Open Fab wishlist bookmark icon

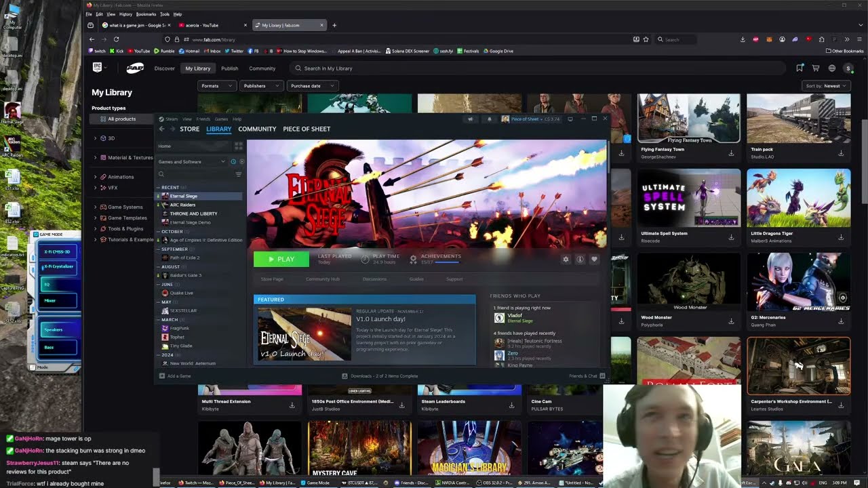(x=800, y=68)
